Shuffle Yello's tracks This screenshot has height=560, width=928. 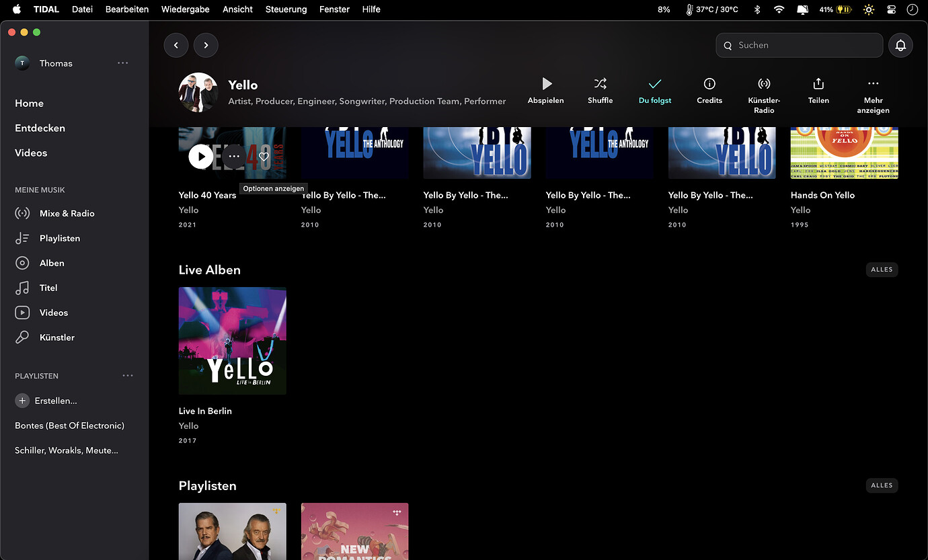click(x=600, y=91)
